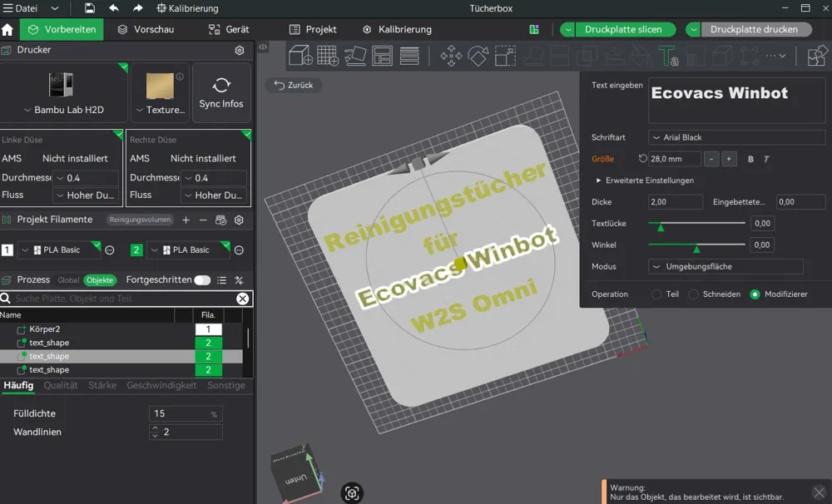
Task: Click the home icon
Action: (7, 30)
